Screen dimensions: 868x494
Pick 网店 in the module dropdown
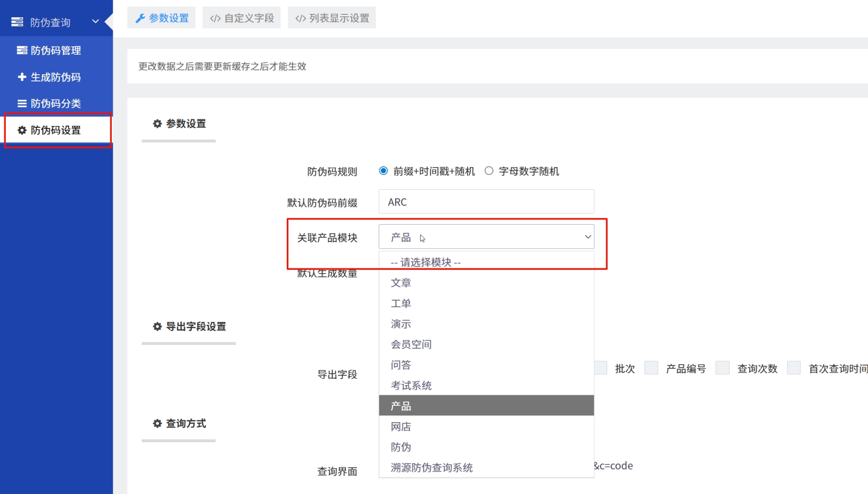(x=401, y=426)
